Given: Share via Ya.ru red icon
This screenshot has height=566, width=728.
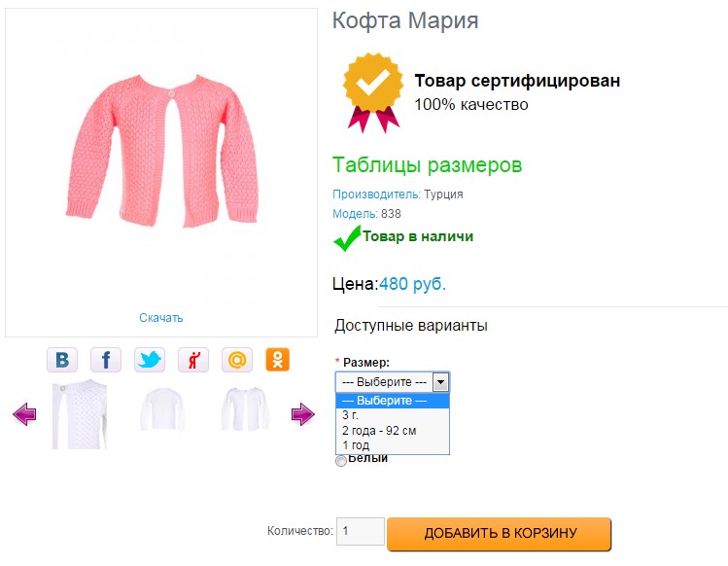Looking at the screenshot, I should [x=193, y=360].
